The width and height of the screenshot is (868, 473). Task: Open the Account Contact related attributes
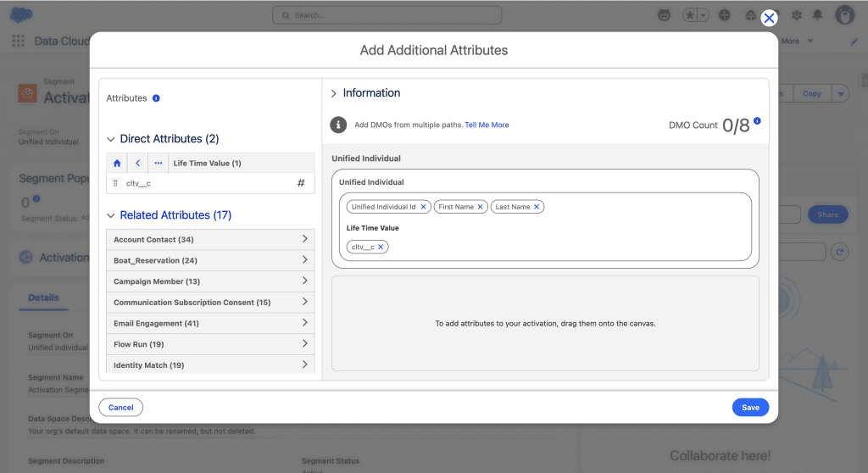[x=210, y=240]
